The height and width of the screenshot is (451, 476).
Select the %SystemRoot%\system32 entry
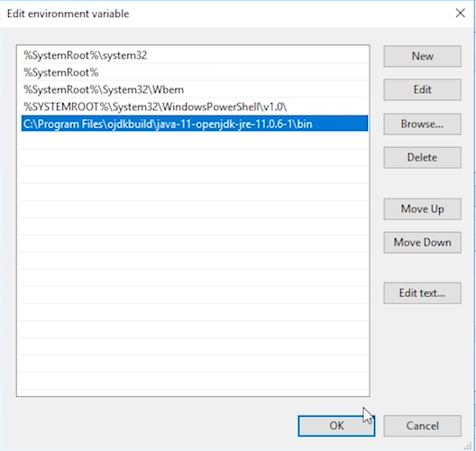point(195,55)
